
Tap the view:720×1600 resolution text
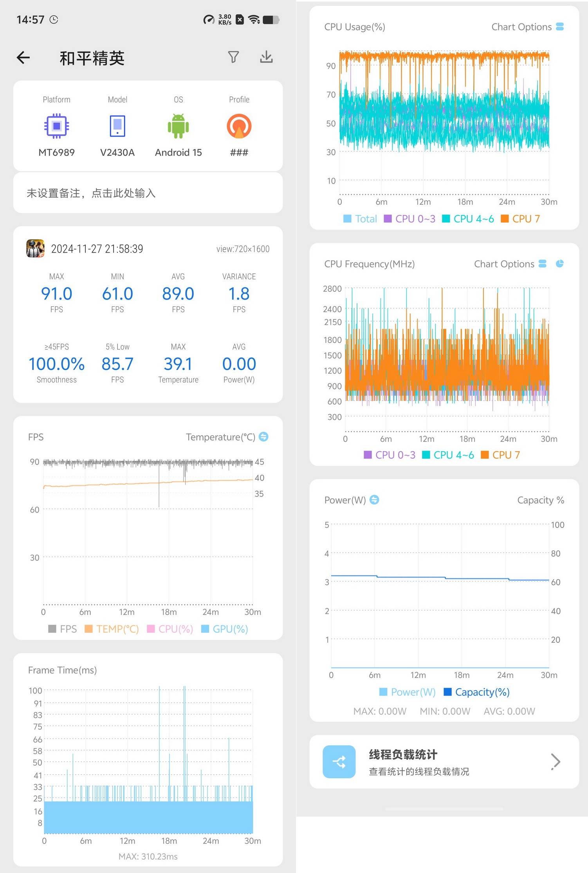coord(243,249)
